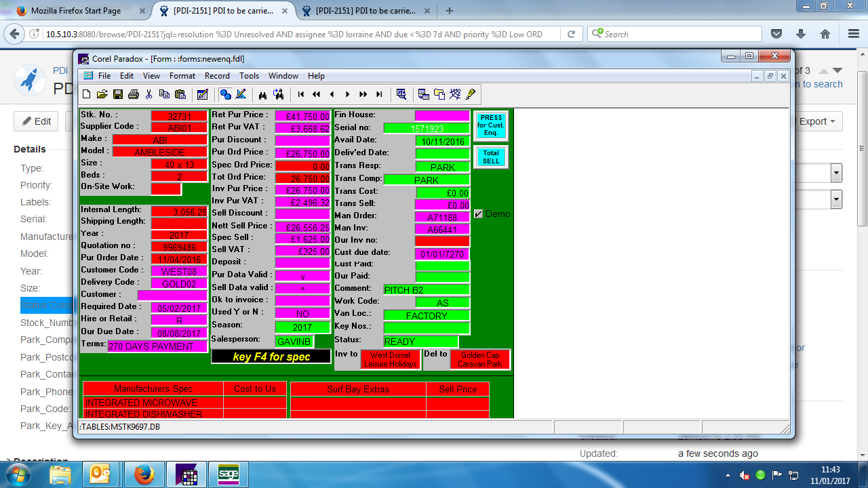Viewport: 868px width, 488px height.
Task: Paste from clipboard using the Paste icon
Action: pyautogui.click(x=180, y=94)
